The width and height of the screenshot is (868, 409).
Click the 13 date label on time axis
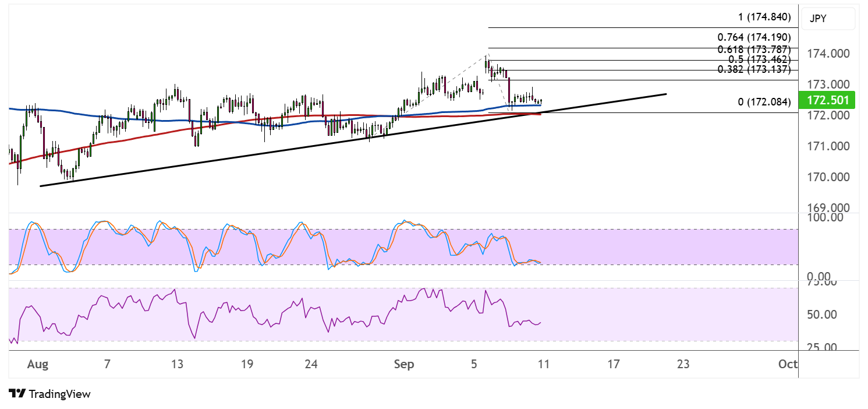tap(177, 365)
